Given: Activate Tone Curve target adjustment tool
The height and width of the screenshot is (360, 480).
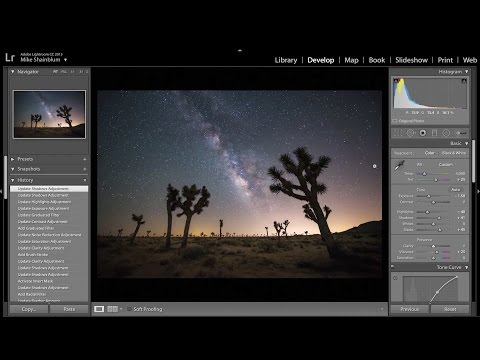Looking at the screenshot, I should coord(396,278).
